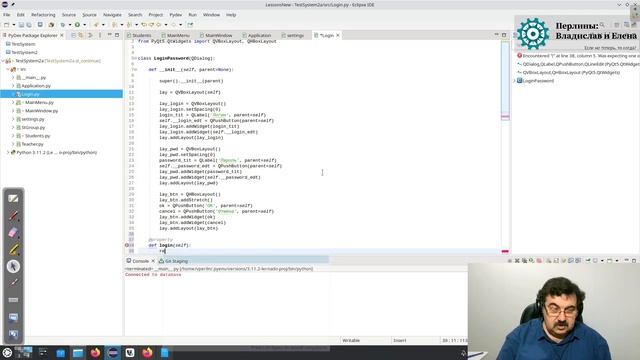Expand the settings.py tree node
Viewport: 640px width, 360px height.
(x=13, y=119)
